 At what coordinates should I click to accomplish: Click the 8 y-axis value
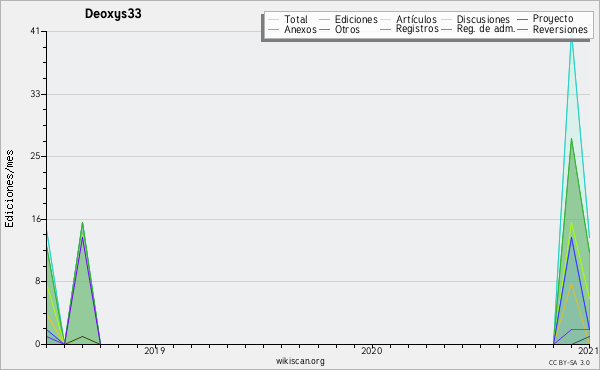tap(38, 282)
